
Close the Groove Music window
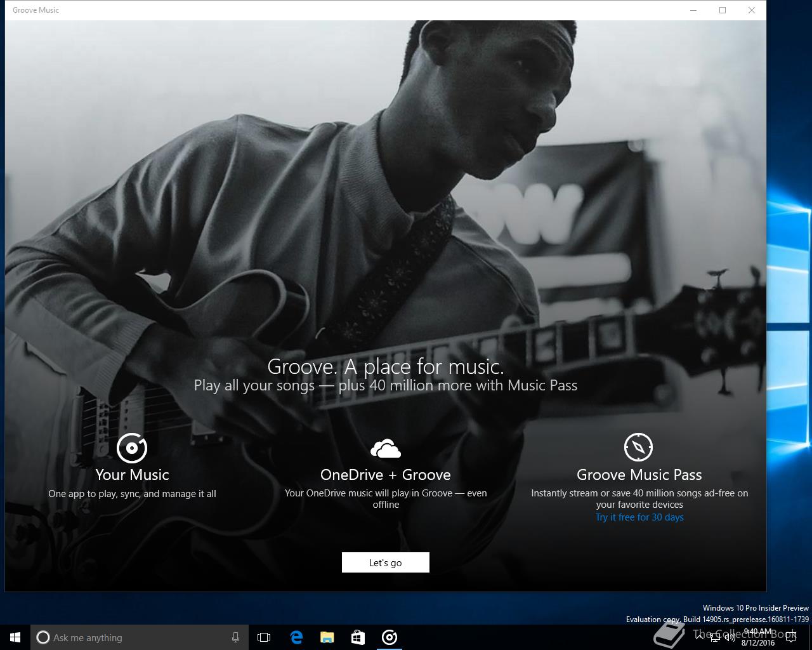pyautogui.click(x=752, y=10)
